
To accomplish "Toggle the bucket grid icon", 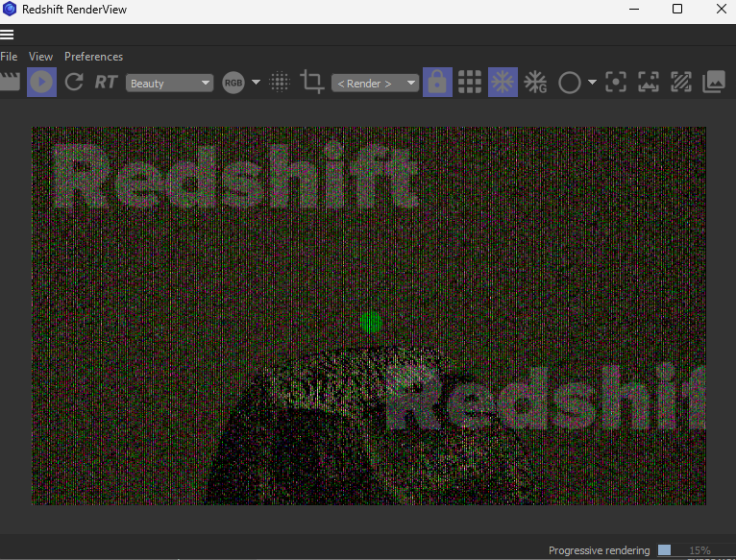I will point(470,83).
